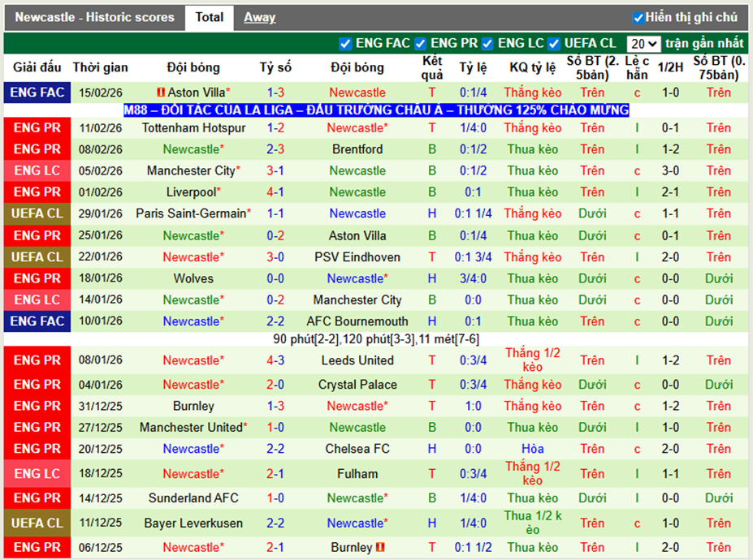The image size is (753, 560).
Task: Click the '1/2H' column header
Action: pos(670,67)
